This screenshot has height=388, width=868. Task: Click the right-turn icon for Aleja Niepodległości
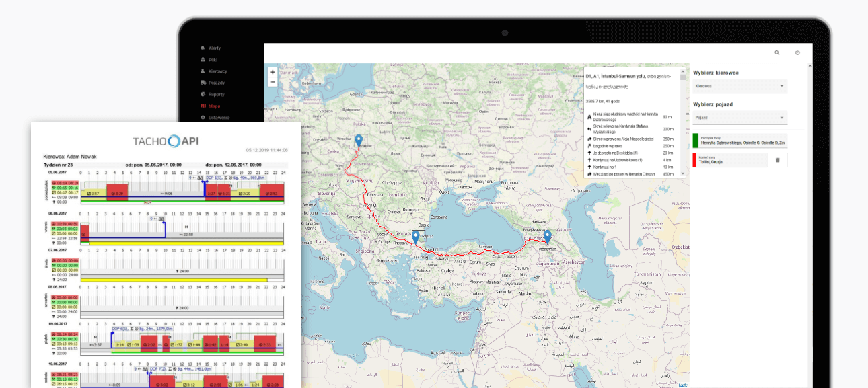(x=589, y=139)
